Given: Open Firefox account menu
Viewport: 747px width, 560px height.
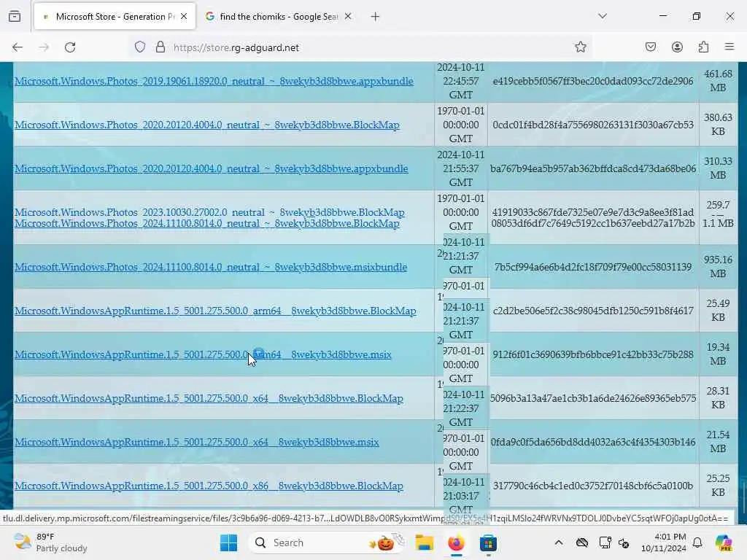Looking at the screenshot, I should (677, 47).
